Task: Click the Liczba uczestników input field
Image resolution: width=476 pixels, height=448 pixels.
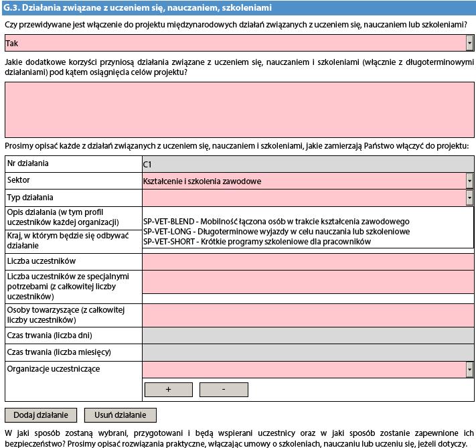Action: coord(308,262)
